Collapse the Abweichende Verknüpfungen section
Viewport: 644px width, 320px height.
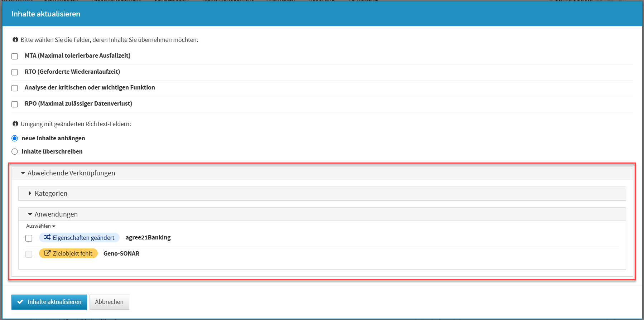pos(322,173)
